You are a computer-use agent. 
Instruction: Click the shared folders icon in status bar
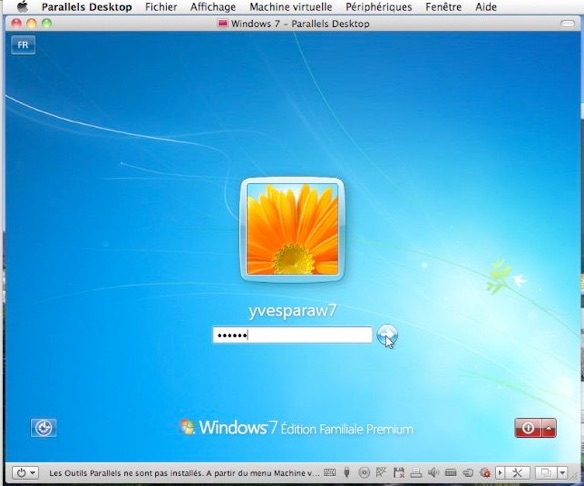[x=468, y=473]
